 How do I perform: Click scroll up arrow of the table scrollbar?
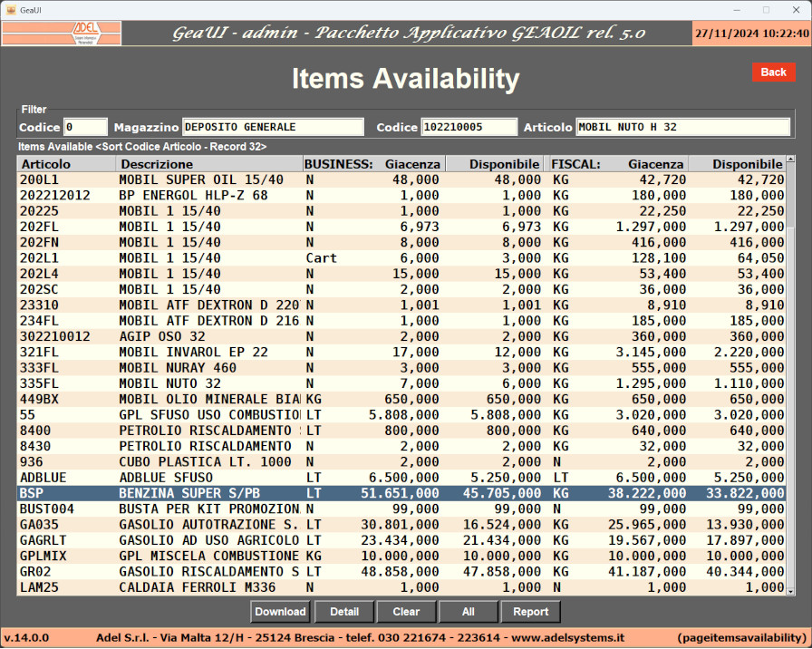click(x=790, y=159)
